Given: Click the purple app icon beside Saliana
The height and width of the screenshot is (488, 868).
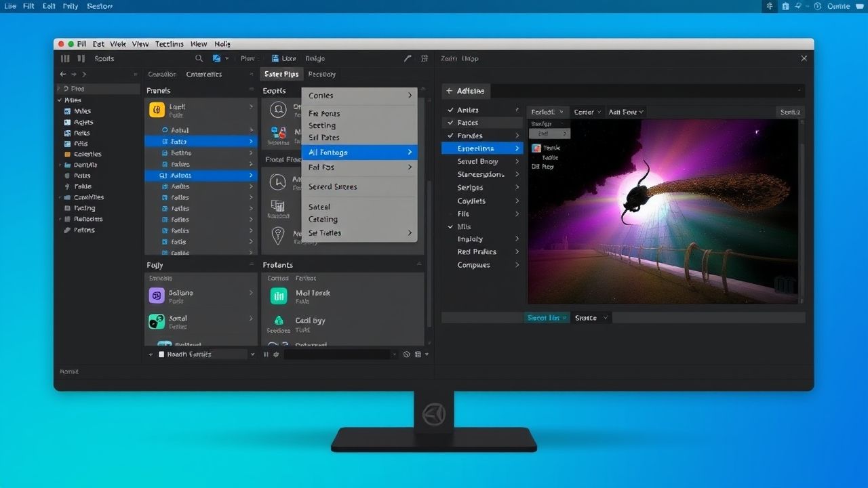Looking at the screenshot, I should pos(157,296).
